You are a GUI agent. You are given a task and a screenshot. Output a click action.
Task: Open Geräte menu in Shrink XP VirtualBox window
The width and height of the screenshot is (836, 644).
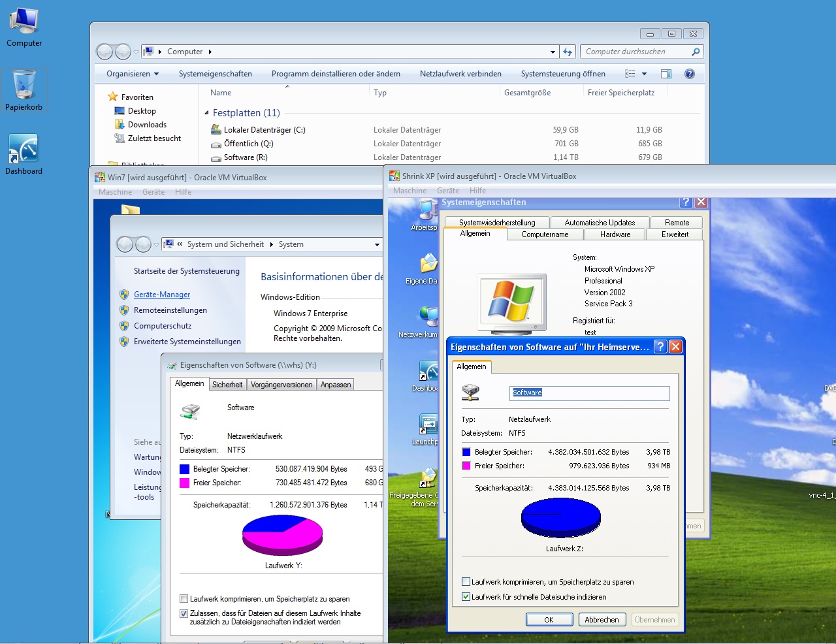pos(448,191)
